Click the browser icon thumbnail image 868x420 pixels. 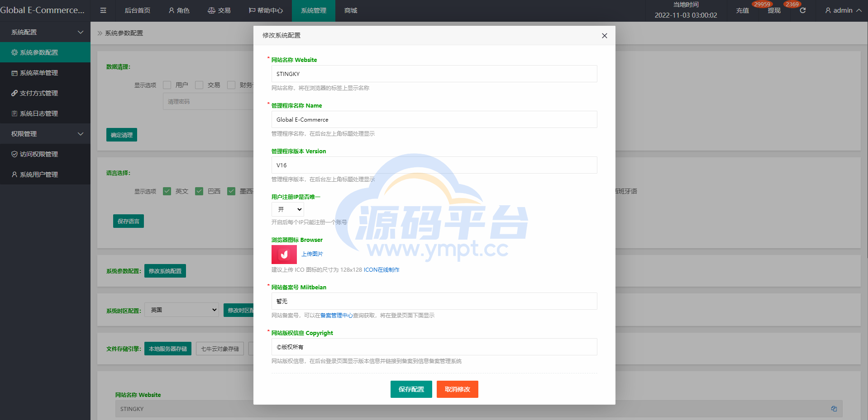click(284, 255)
